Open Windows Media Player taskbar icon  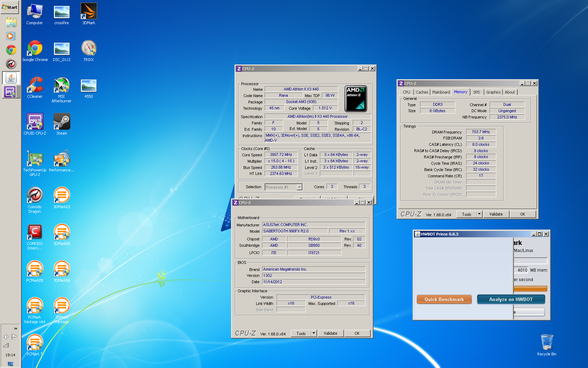(x=11, y=36)
